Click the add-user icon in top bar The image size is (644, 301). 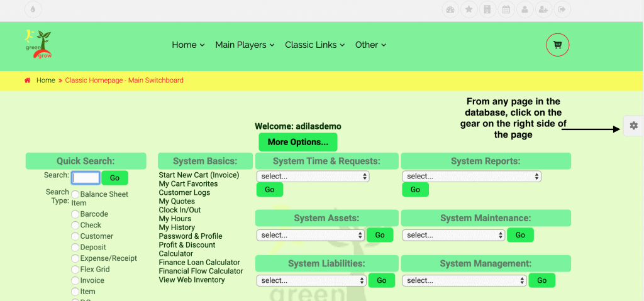(543, 9)
